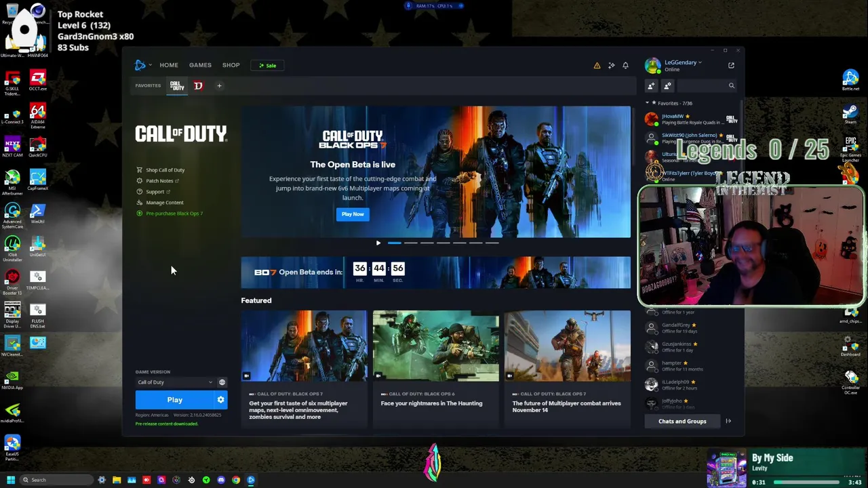Open Battle.net desktop shortcut
The height and width of the screenshot is (488, 868).
click(850, 81)
